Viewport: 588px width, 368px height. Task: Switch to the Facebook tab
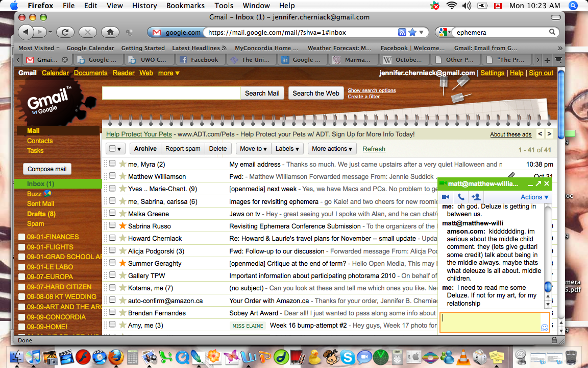click(x=200, y=60)
